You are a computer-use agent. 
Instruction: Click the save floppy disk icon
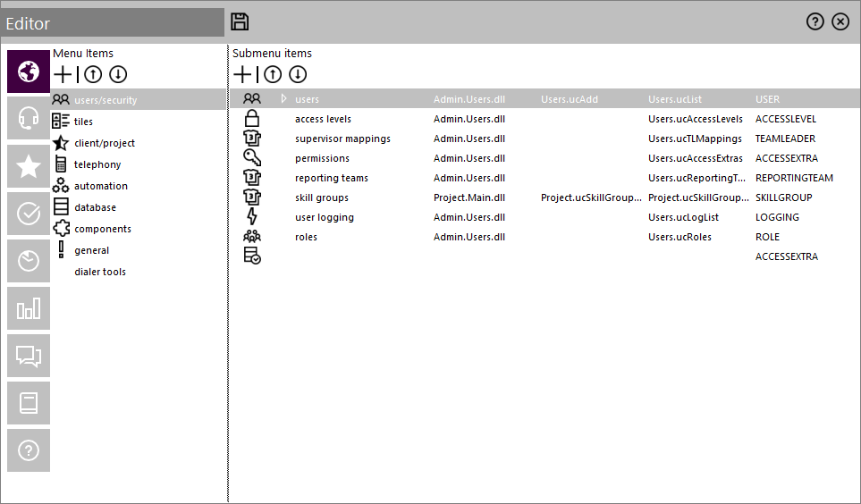coord(240,22)
